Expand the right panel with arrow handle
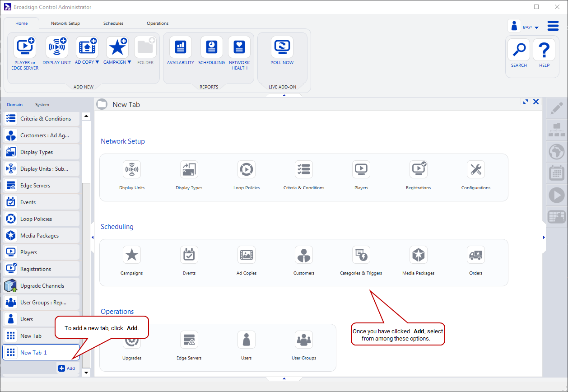The image size is (568, 392). pyautogui.click(x=544, y=237)
